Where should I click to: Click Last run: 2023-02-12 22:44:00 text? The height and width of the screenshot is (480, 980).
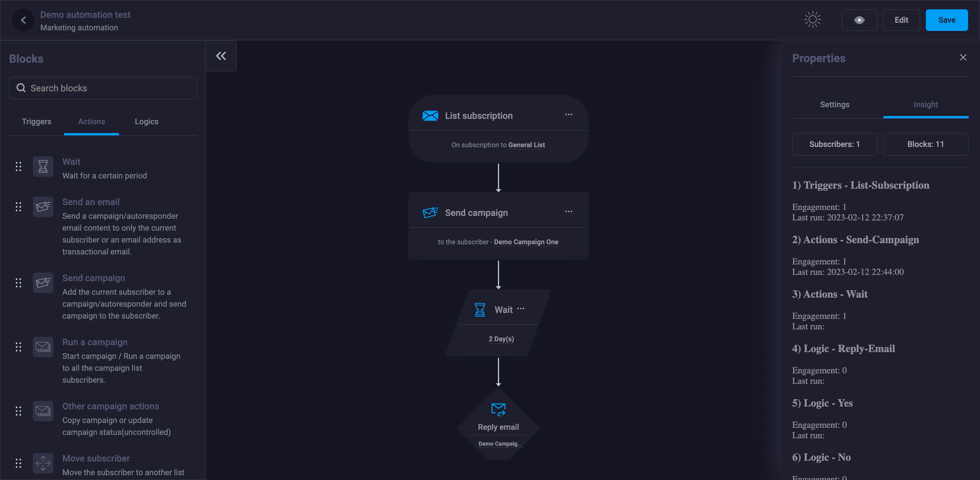tap(847, 272)
